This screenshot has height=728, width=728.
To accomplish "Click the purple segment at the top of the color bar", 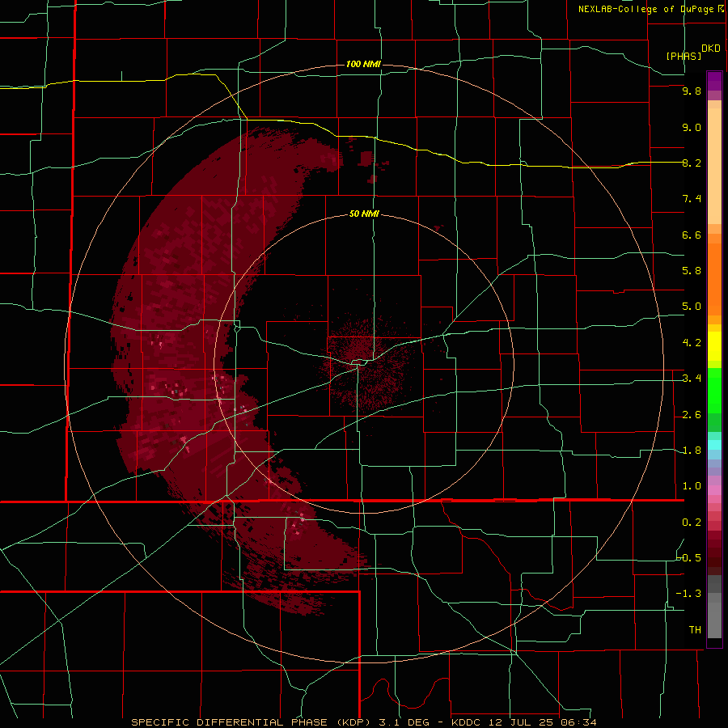I will point(714,81).
